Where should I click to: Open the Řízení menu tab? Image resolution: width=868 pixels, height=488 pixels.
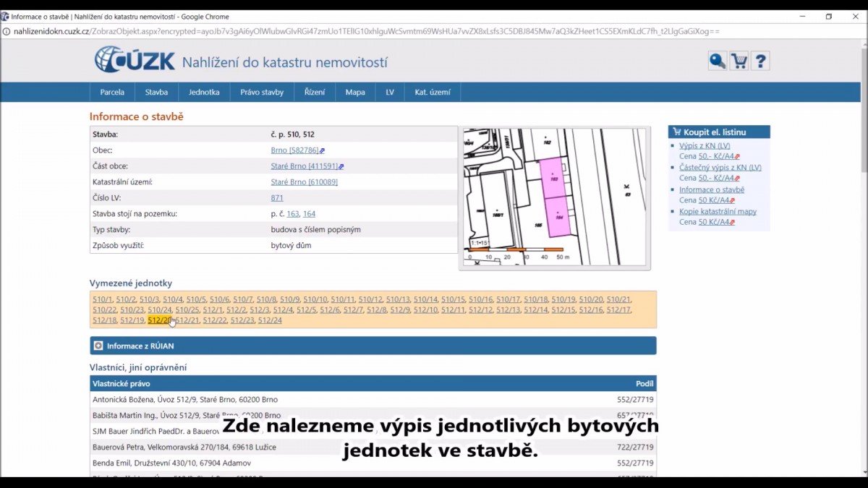coord(315,92)
